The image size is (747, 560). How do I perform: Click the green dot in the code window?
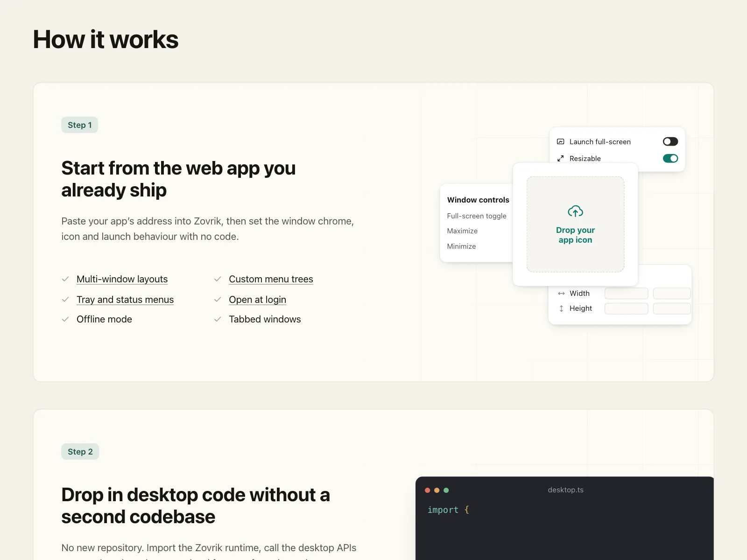point(446,490)
